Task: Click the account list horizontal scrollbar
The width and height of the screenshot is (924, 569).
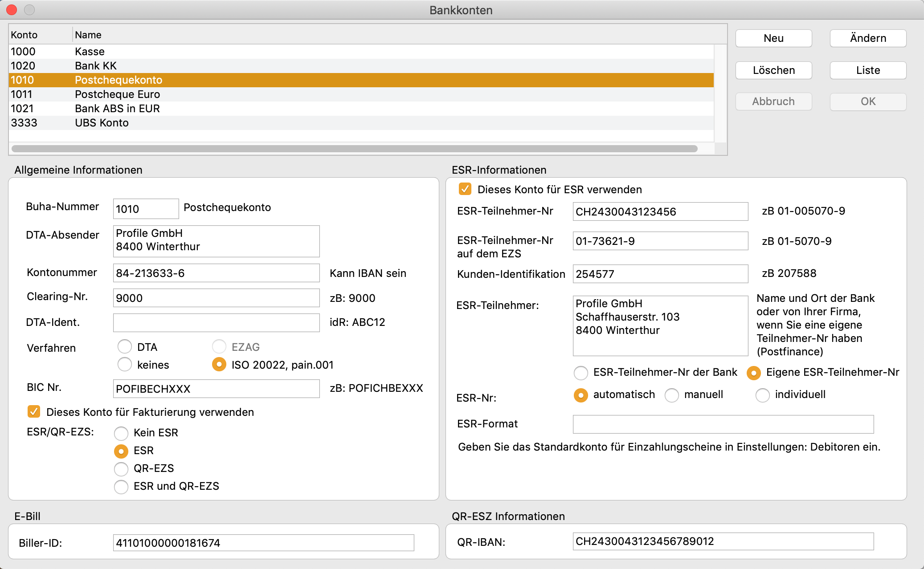Action: click(354, 149)
